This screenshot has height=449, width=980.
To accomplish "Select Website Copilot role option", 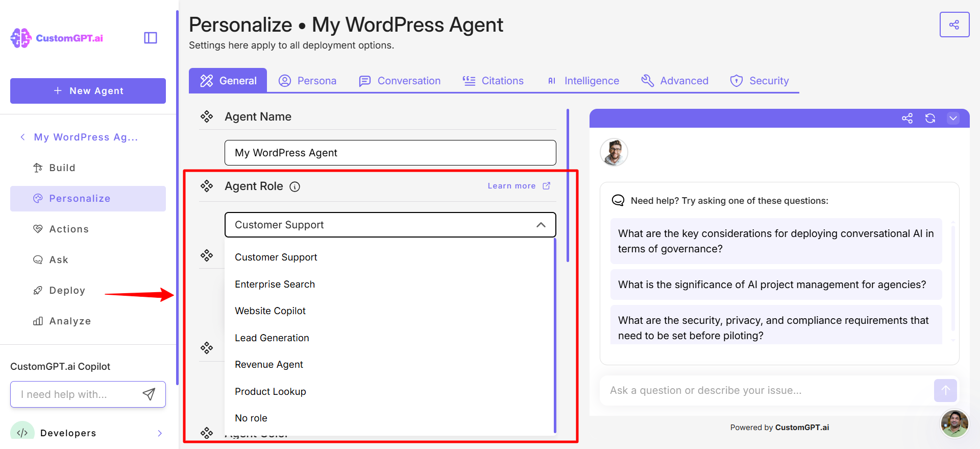I will 389,311.
